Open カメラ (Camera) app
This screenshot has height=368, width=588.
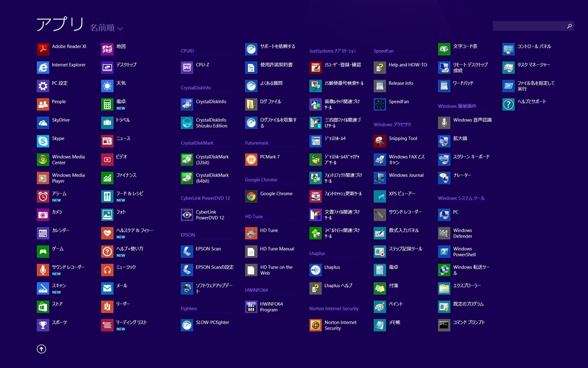pos(49,215)
